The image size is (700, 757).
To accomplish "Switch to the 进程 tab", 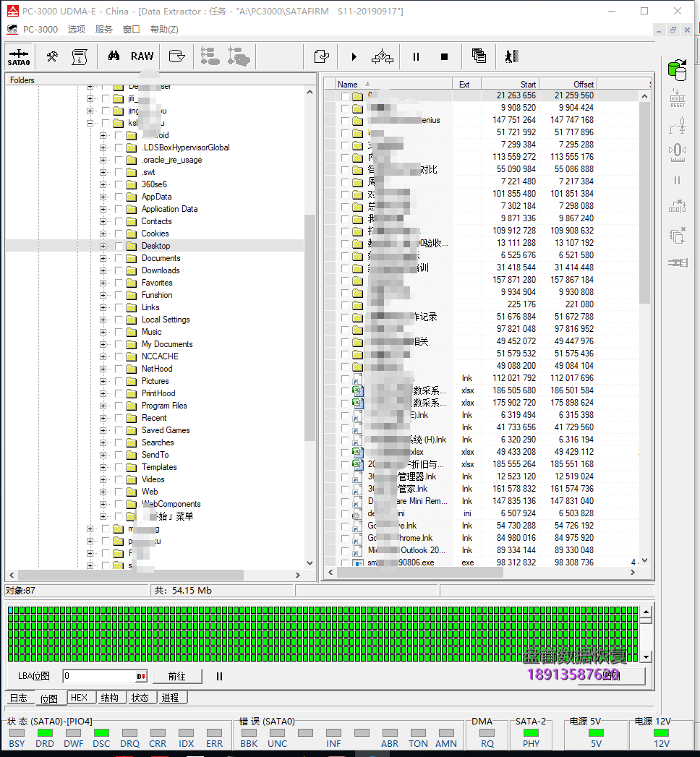I will (x=171, y=698).
